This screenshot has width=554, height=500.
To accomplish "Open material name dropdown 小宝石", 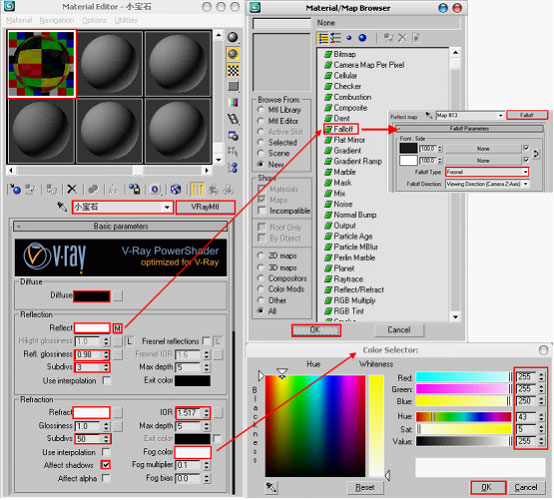I will click(x=167, y=207).
